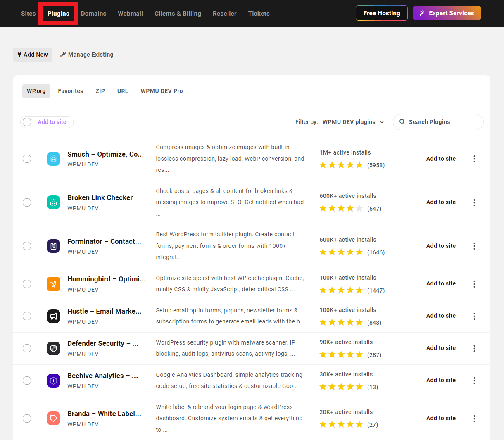Switch to the URL tab
This screenshot has width=504, height=440.
(x=123, y=91)
